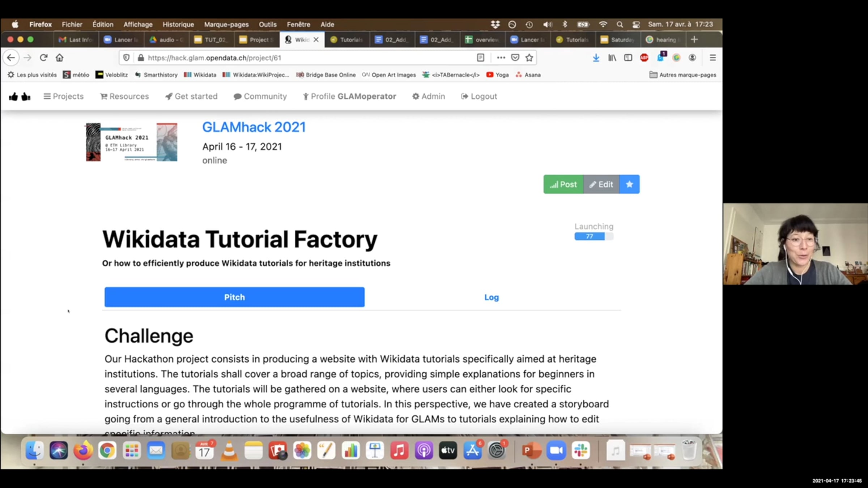Open page actions three-dots menu

[501, 57]
